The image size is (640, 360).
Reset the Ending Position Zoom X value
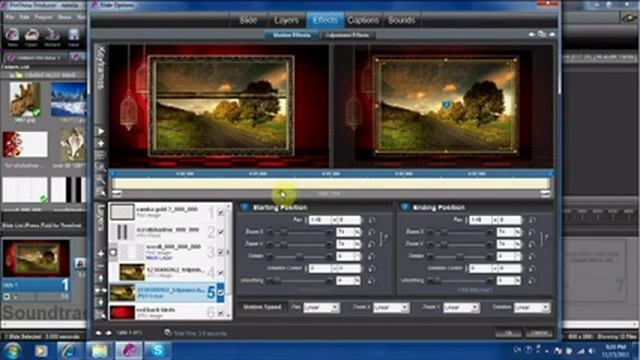pyautogui.click(x=532, y=232)
